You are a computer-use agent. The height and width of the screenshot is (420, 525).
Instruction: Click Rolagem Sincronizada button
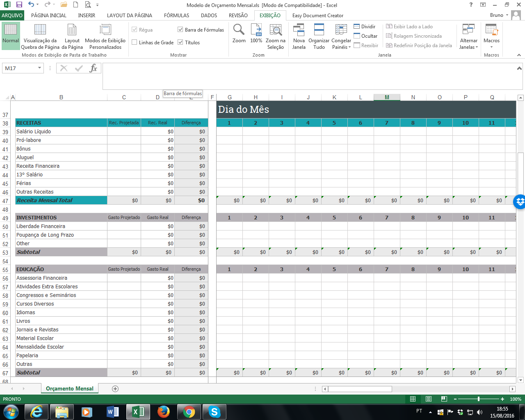click(x=414, y=36)
